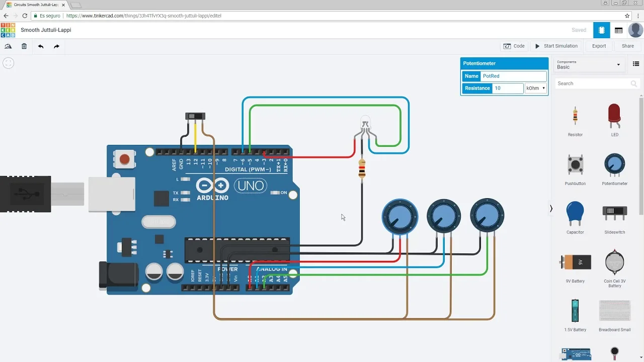The image size is (644, 362).
Task: Toggle the slideswitch on the circuit
Action: [195, 116]
